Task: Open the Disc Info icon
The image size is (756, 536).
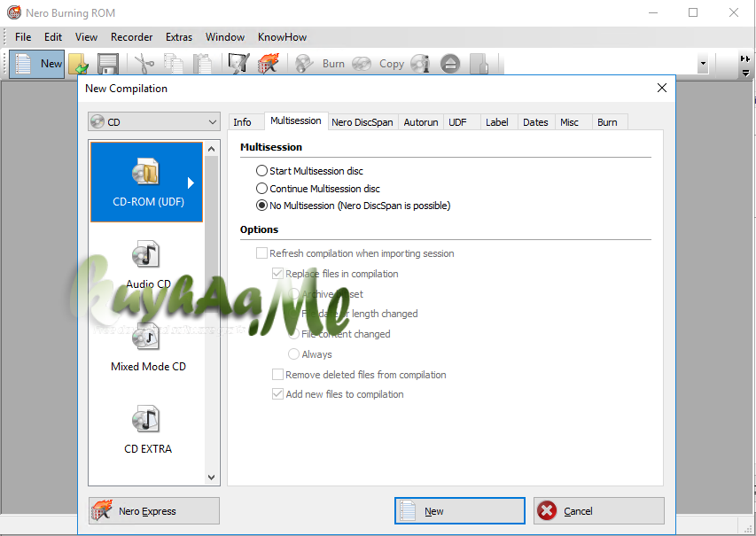Action: coord(420,64)
